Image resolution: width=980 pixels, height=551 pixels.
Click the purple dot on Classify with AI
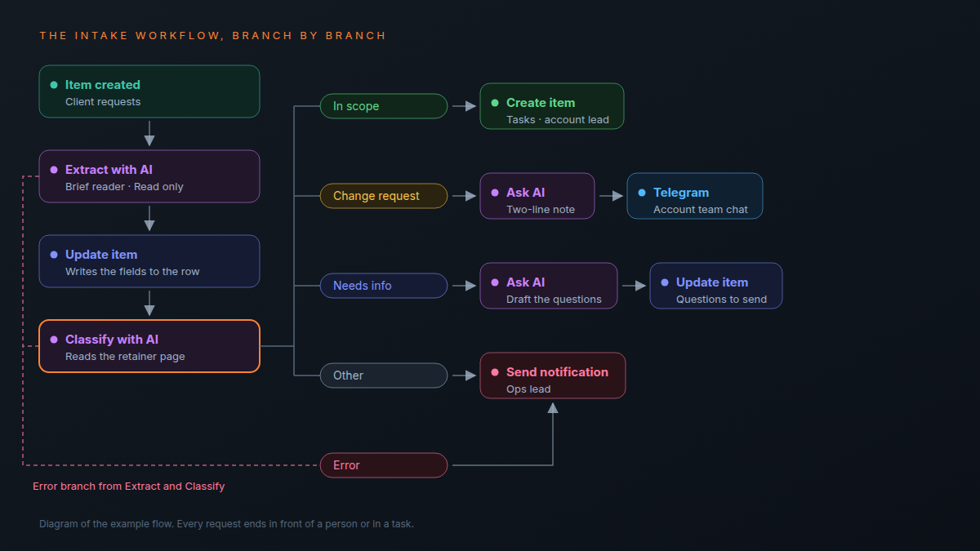[54, 340]
